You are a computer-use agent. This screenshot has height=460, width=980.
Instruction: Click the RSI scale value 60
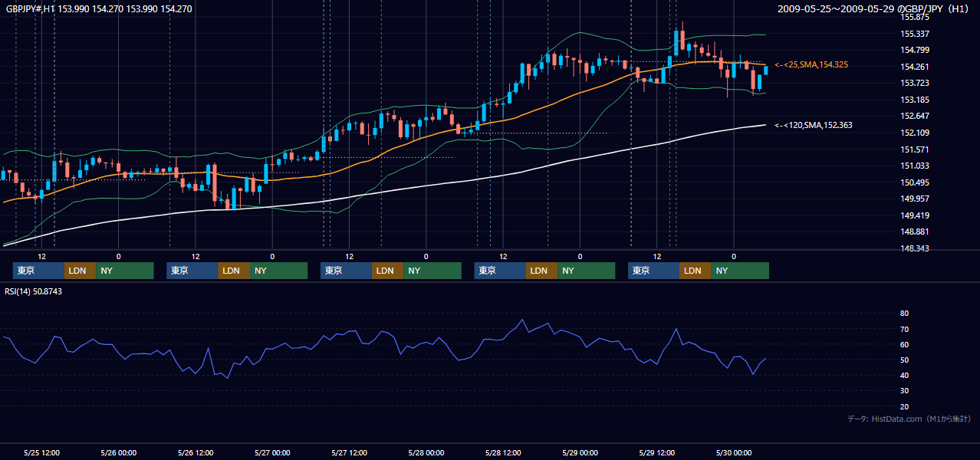coord(904,344)
